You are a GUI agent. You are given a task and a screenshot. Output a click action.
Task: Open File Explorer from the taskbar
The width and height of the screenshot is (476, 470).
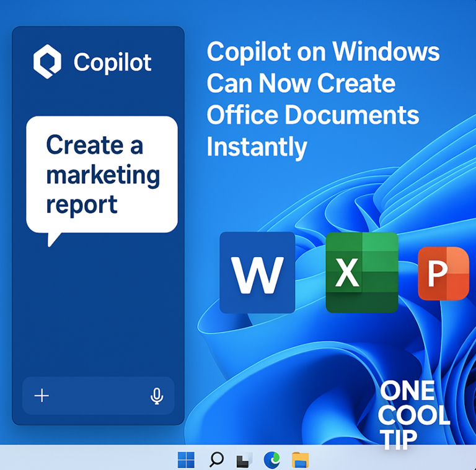pos(300,459)
